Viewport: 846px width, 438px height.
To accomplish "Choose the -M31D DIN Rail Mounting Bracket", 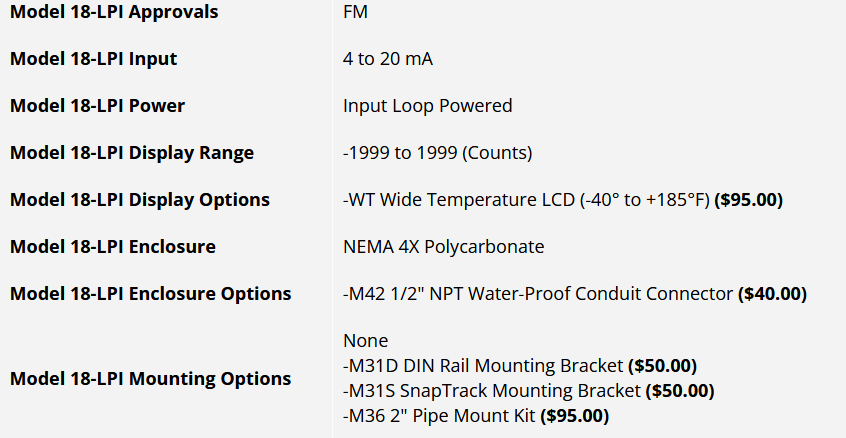I will tap(483, 366).
